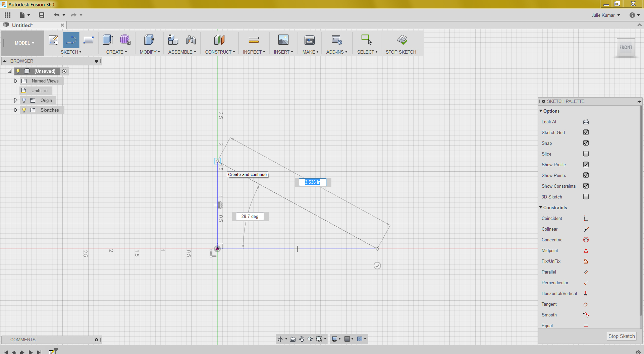Viewport: 644px width, 354px height.
Task: Apply the Coincident constraint icon
Action: pyautogui.click(x=586, y=218)
